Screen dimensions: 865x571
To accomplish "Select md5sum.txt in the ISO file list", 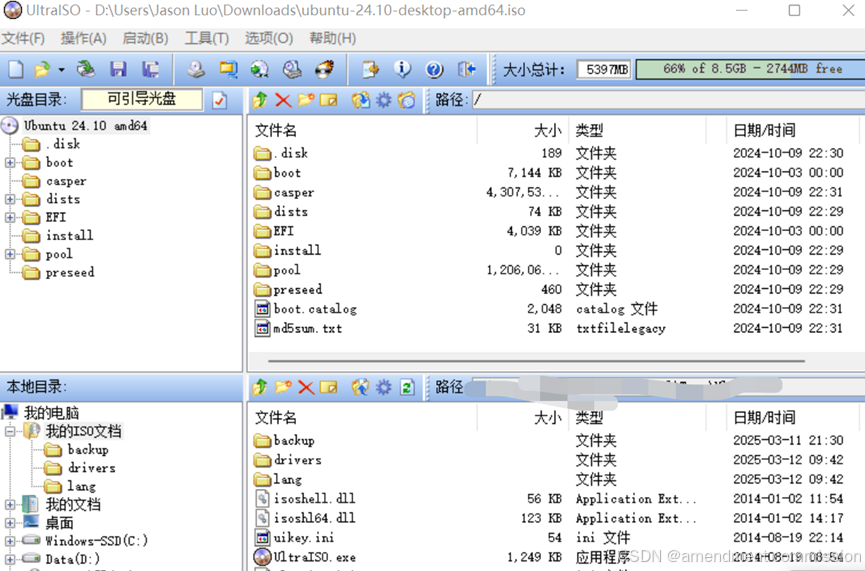I will tap(308, 328).
